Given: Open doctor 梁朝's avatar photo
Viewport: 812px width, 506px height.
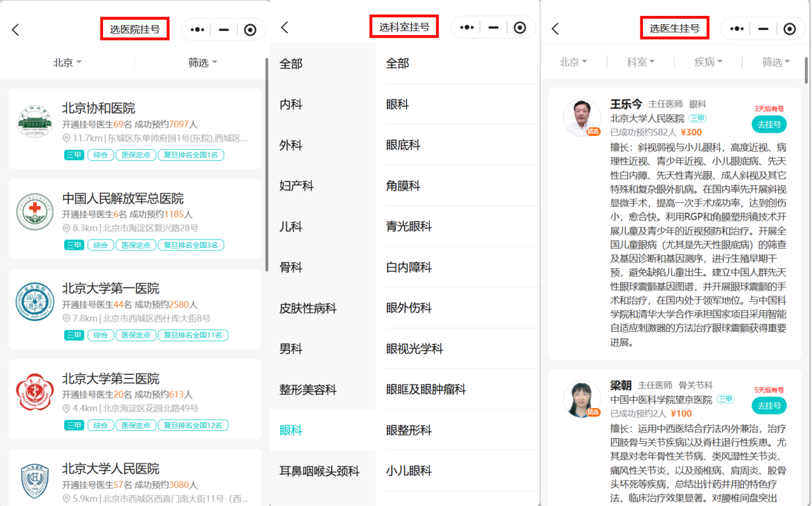Looking at the screenshot, I should tap(582, 399).
